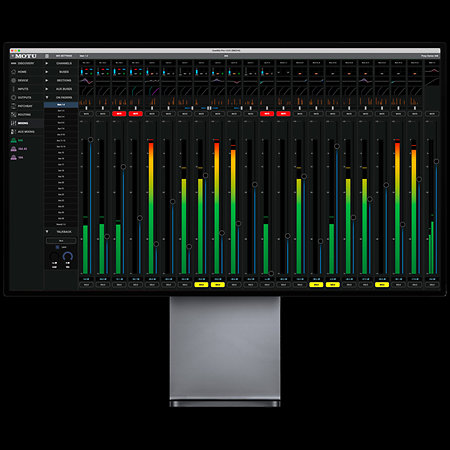This screenshot has width=450, height=450.
Task: Click the first channel's fader handle
Action: [x=90, y=140]
